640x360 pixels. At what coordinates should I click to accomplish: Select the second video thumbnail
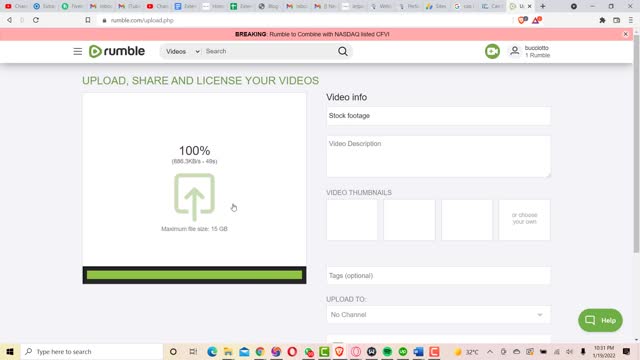409,220
